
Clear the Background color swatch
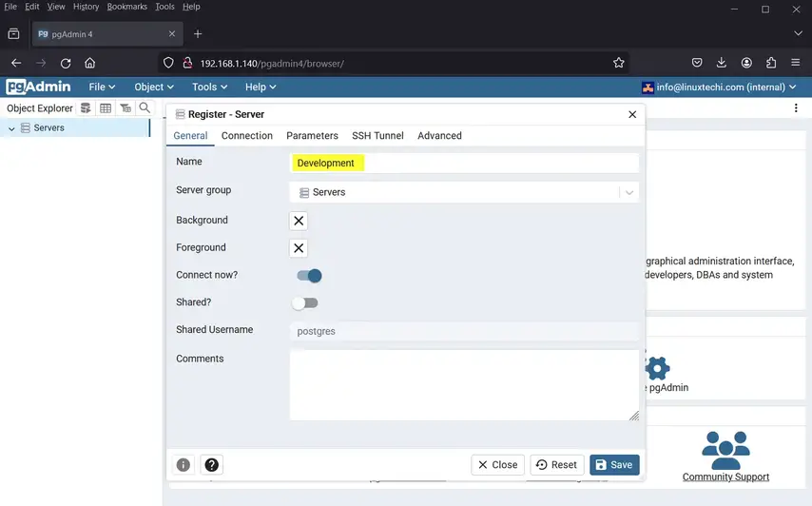[x=299, y=221]
